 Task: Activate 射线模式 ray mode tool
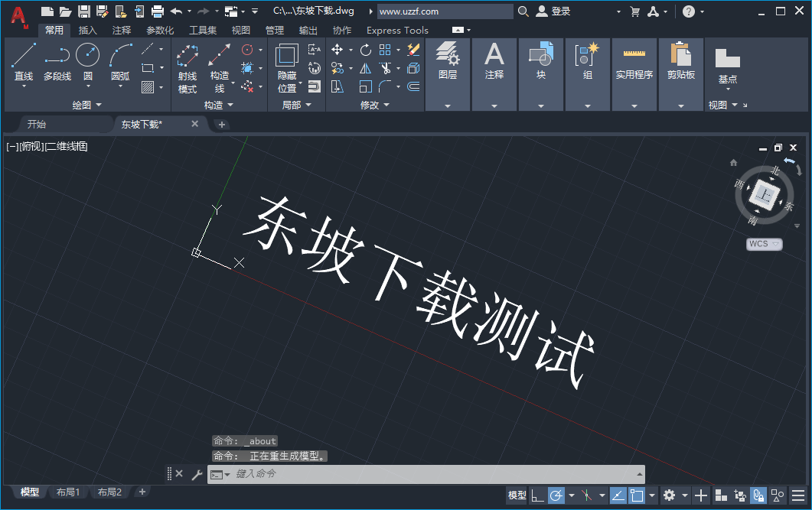pyautogui.click(x=187, y=68)
